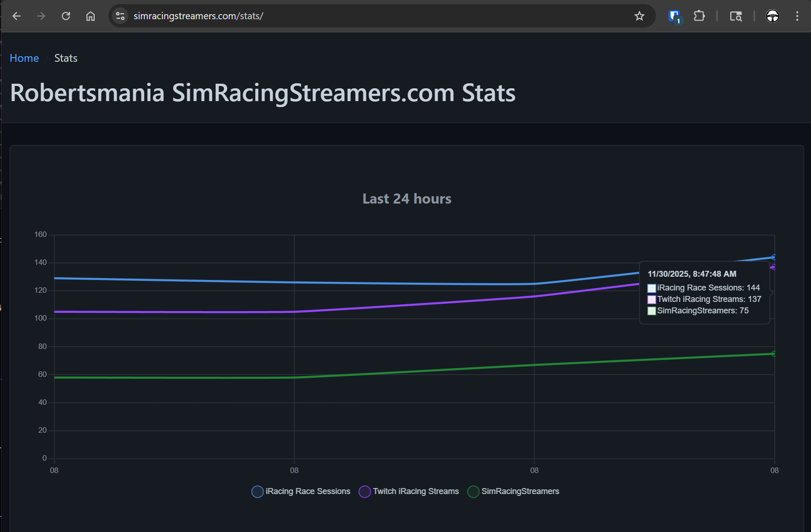The width and height of the screenshot is (811, 532).
Task: Click the blue iRacing Race Sessions color swatch
Action: pos(257,491)
